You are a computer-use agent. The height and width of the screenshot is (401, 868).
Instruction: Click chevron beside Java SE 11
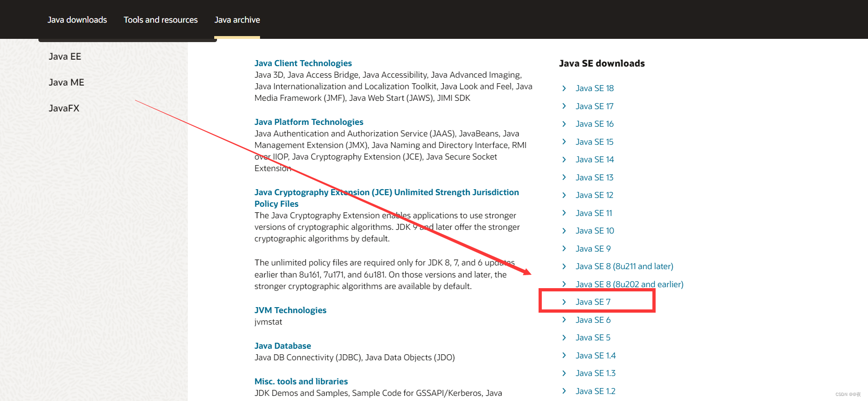coord(564,213)
